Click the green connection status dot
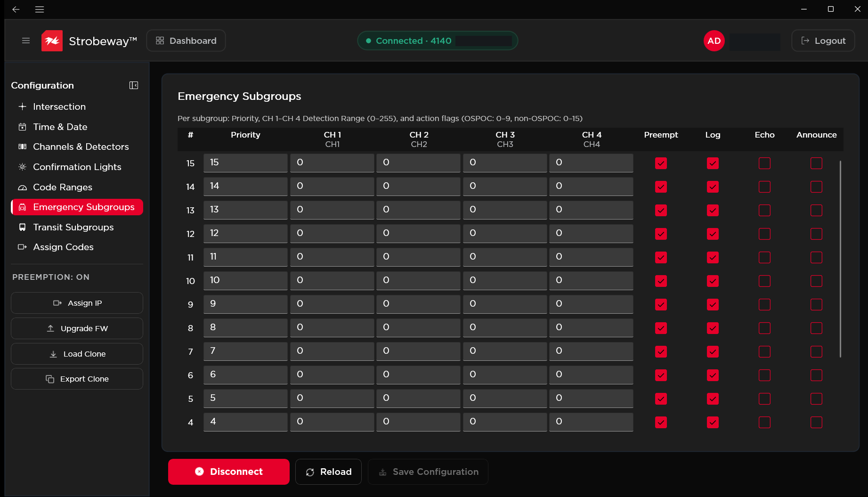 pyautogui.click(x=369, y=41)
